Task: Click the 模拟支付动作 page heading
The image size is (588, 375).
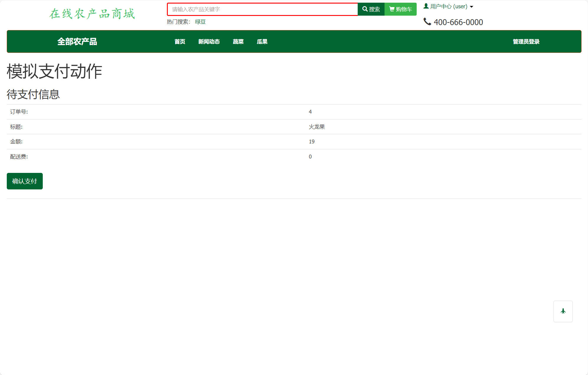Action: 54,71
